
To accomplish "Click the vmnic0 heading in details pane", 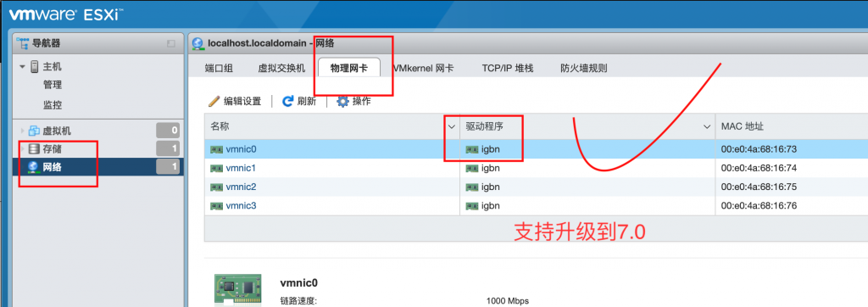I will coord(299,282).
